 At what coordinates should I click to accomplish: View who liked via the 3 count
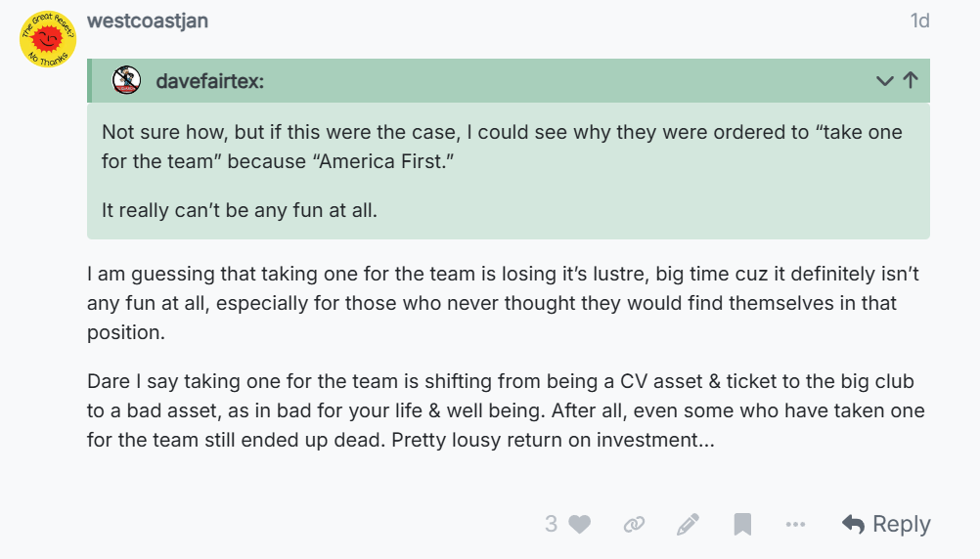[552, 525]
